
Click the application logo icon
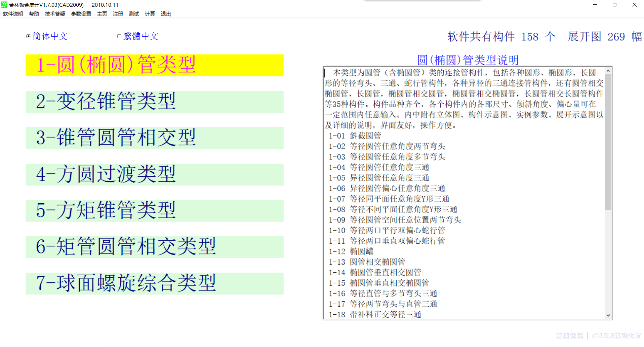pyautogui.click(x=3, y=4)
